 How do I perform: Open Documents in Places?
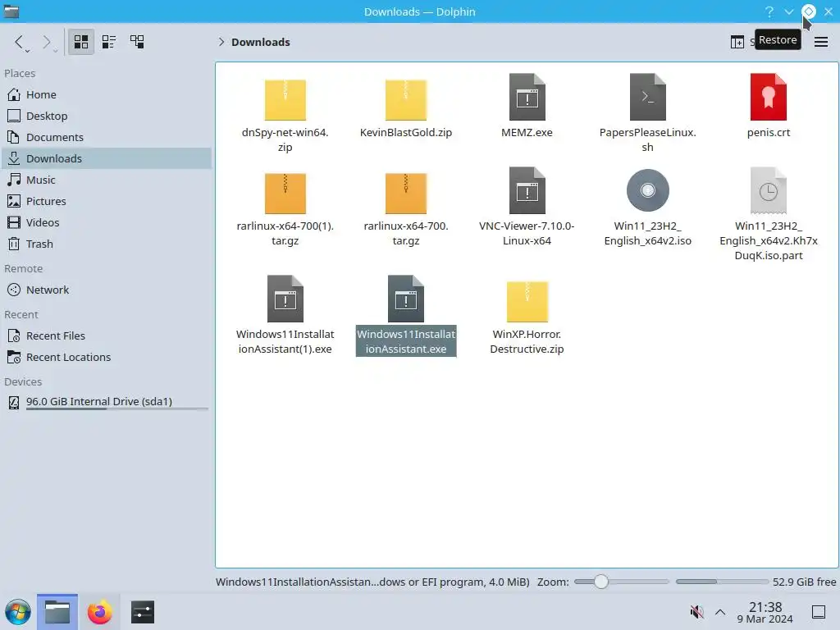click(107, 137)
